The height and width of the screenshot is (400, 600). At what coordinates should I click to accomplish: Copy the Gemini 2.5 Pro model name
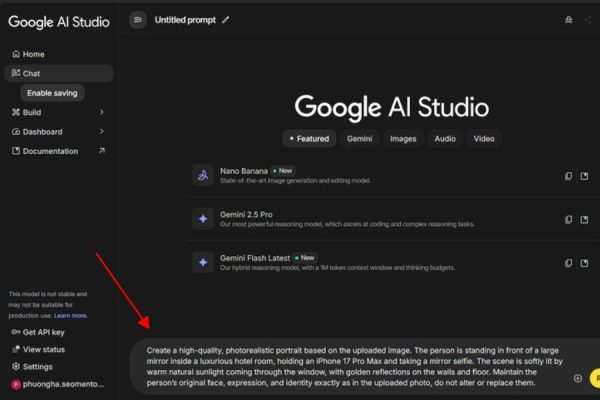point(568,219)
